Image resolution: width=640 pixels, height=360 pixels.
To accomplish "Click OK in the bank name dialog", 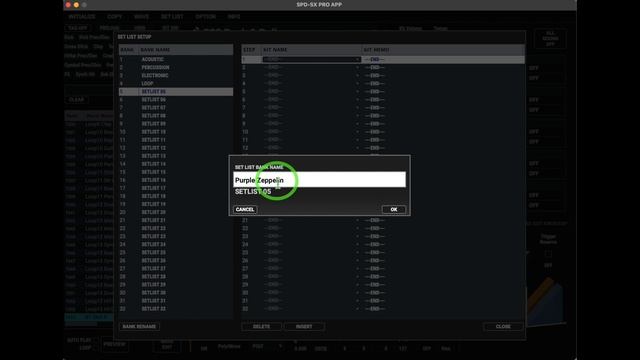I will coord(393,209).
